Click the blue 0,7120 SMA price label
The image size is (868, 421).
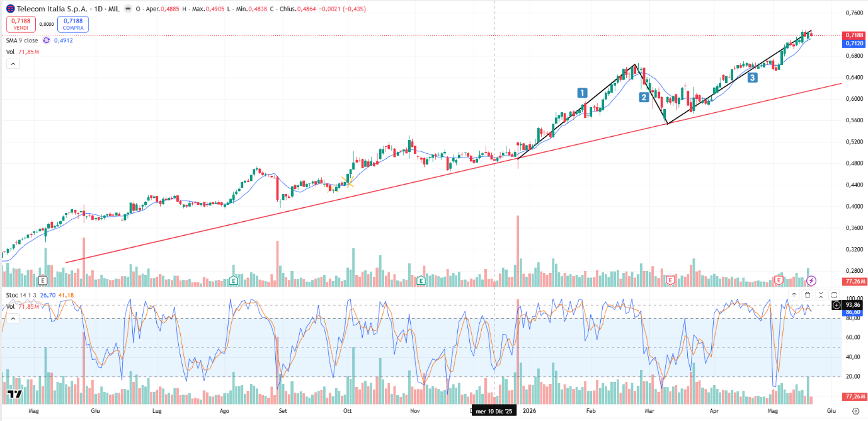click(x=854, y=43)
